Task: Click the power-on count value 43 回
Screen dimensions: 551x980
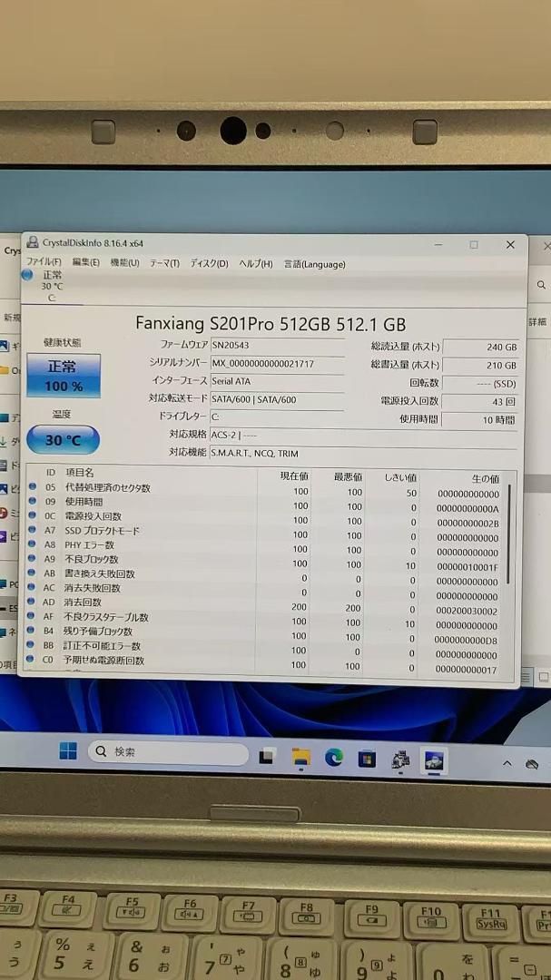Action: point(479,401)
